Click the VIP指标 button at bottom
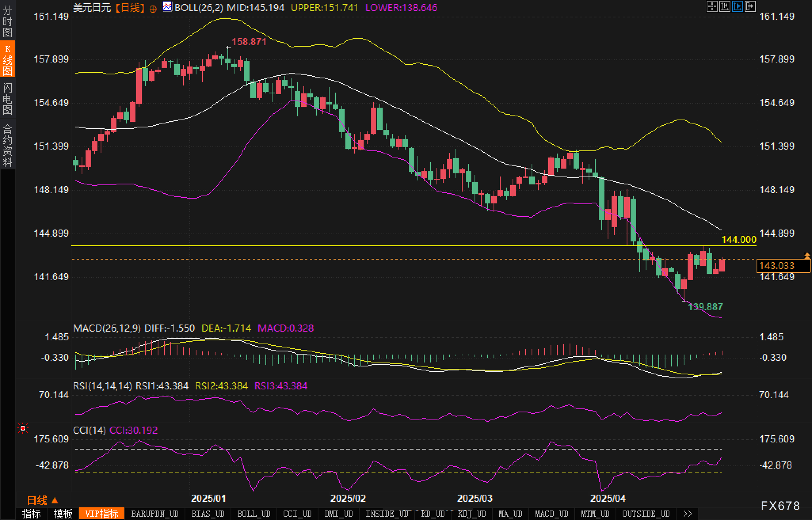The image size is (812, 520). [102, 514]
